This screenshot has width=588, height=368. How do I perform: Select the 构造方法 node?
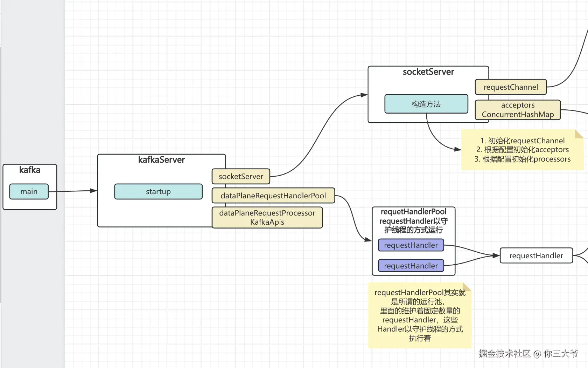(x=426, y=104)
